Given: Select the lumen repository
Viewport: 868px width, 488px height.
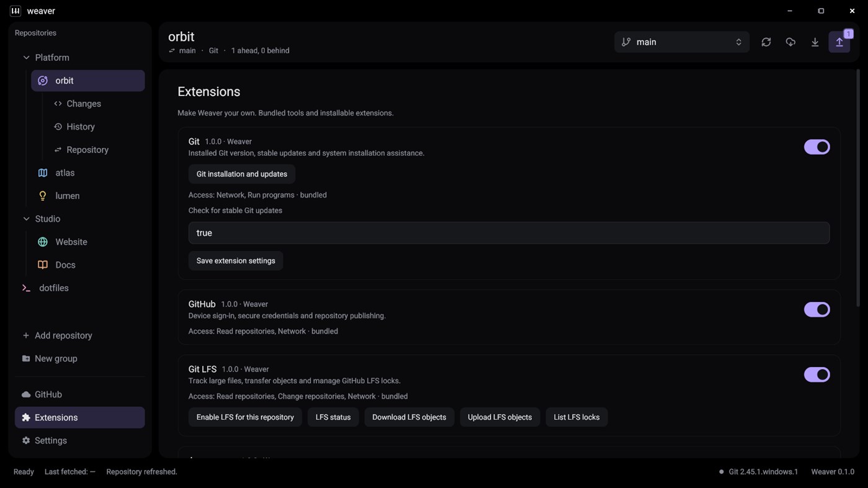Looking at the screenshot, I should click(88, 196).
